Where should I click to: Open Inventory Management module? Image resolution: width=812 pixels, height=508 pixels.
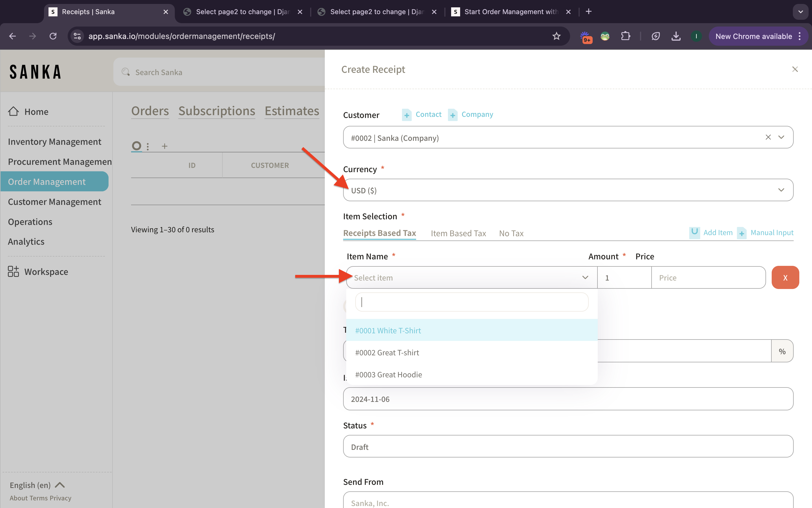pos(54,141)
